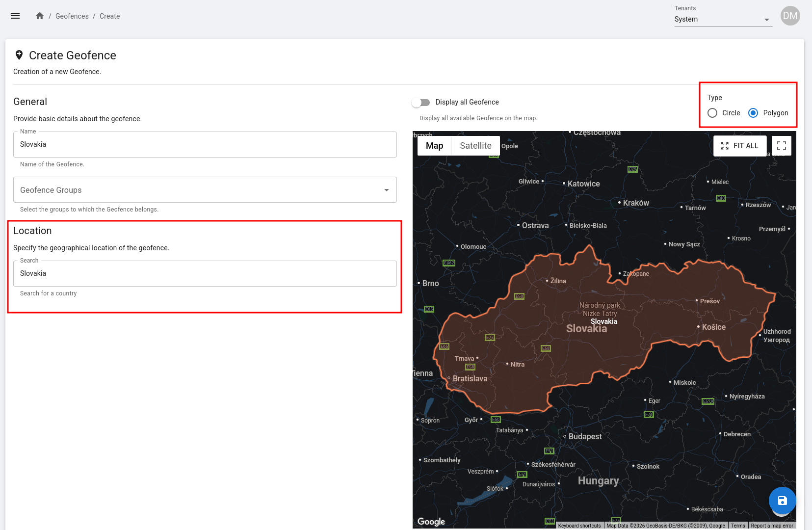The width and height of the screenshot is (812, 530).
Task: Expand the Geofence Groups dropdown
Action: pyautogui.click(x=205, y=190)
